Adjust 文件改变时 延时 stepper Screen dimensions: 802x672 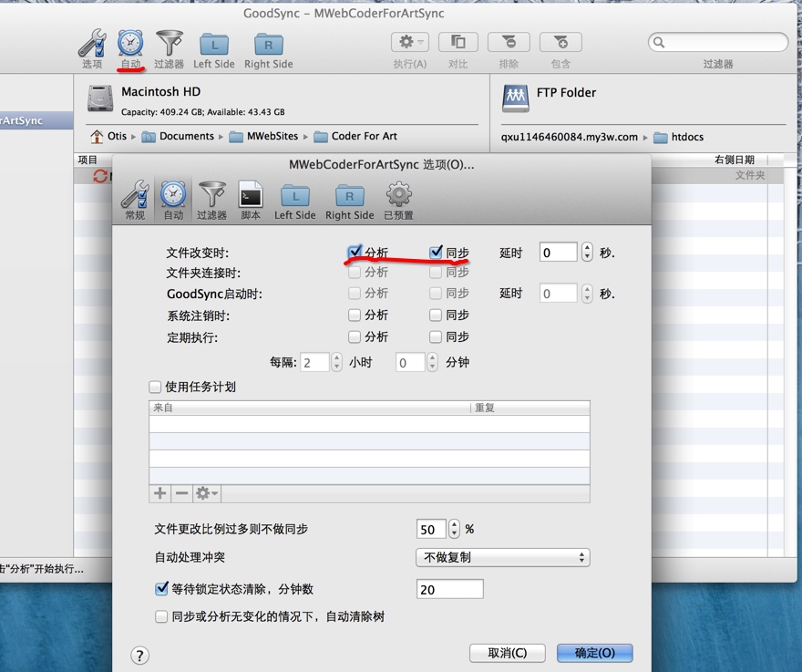587,253
